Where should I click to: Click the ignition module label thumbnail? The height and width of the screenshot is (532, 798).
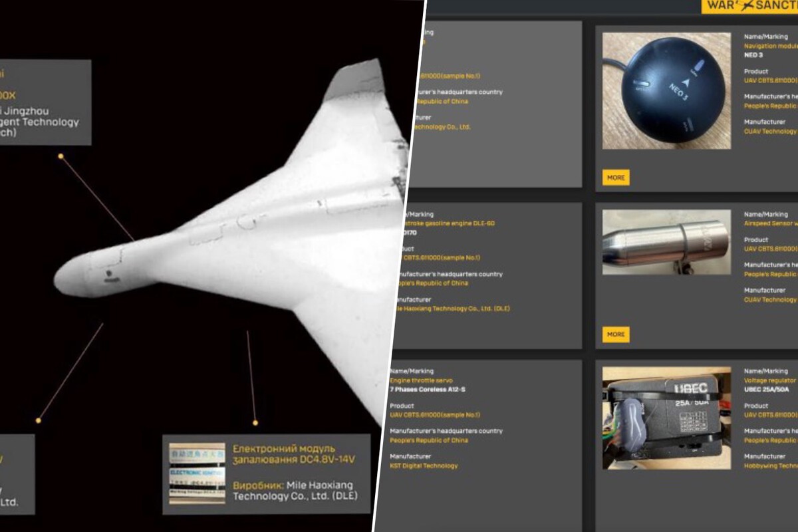[197, 473]
